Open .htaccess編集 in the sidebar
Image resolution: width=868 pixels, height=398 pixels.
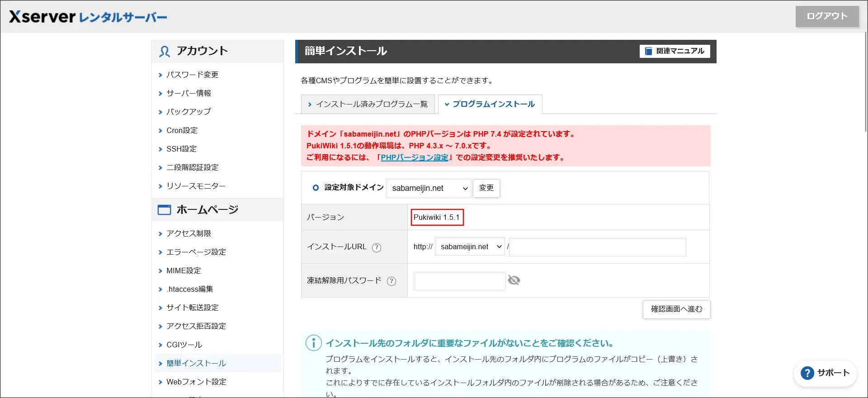coord(190,289)
